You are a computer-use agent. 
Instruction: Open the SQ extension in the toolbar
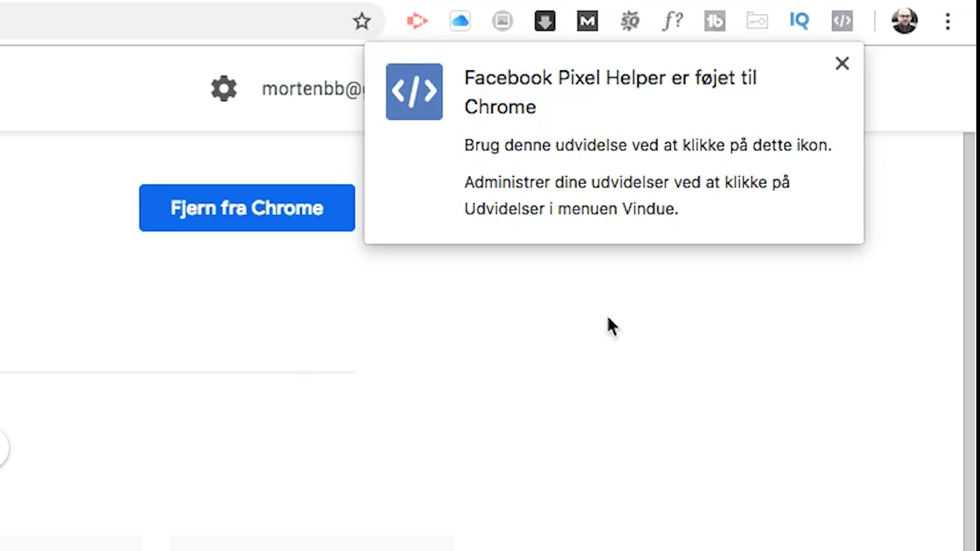tap(630, 21)
